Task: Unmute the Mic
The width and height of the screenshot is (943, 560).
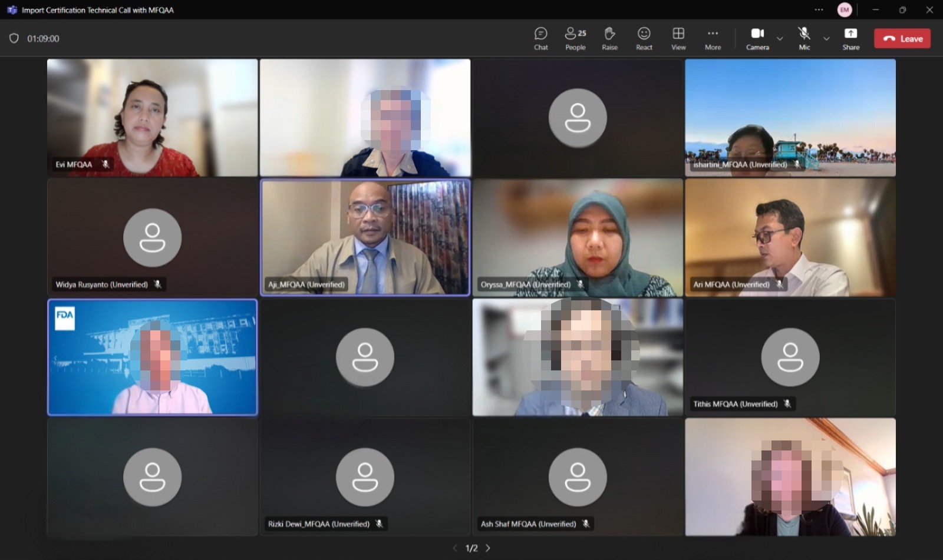Action: point(804,39)
